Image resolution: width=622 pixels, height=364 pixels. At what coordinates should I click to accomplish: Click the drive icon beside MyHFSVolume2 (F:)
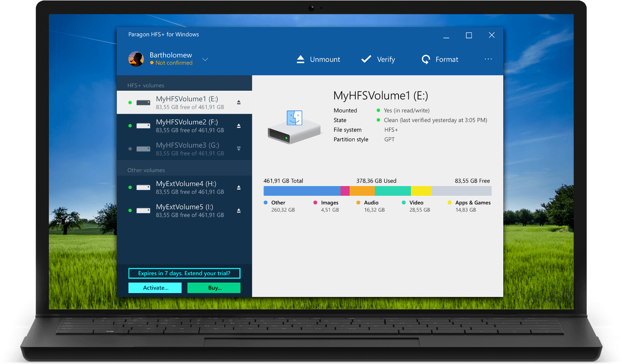click(x=143, y=126)
